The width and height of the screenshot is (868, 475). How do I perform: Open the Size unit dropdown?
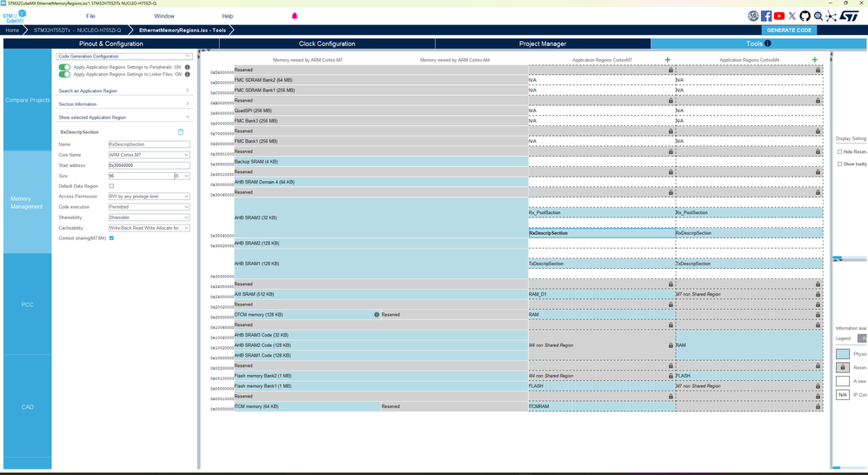pos(182,176)
